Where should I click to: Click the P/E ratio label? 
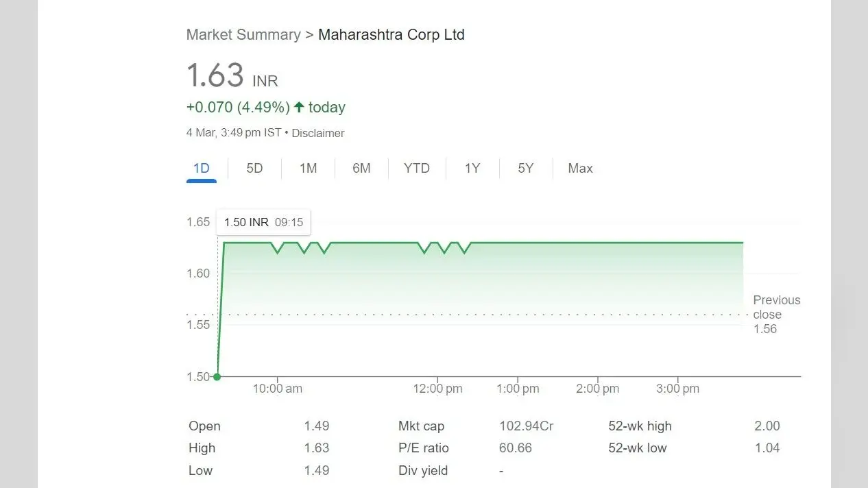(x=424, y=448)
